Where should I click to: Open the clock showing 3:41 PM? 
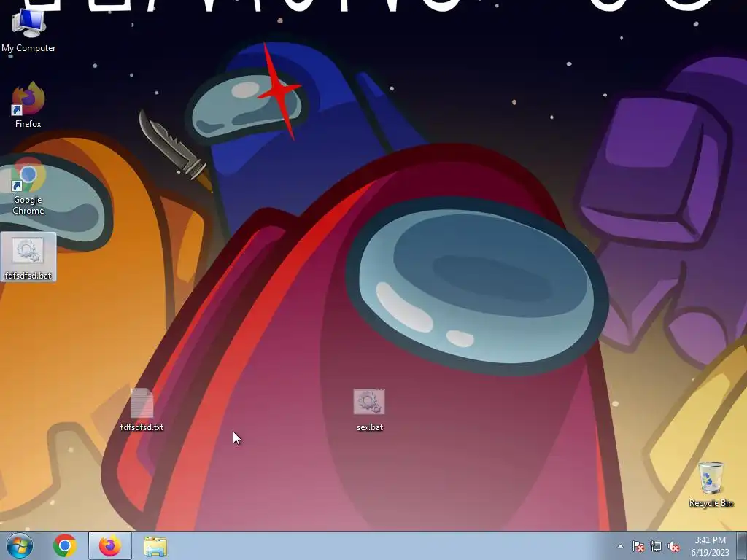click(x=710, y=546)
